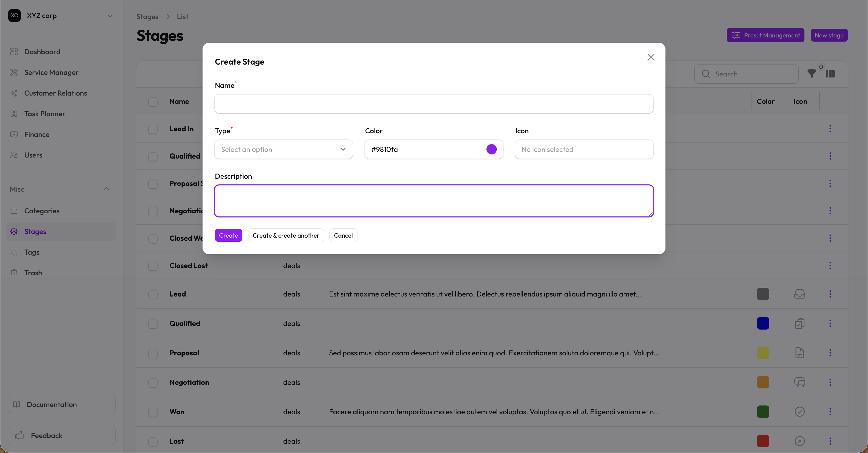Open actions menu for Lost row
The height and width of the screenshot is (453, 868).
click(830, 441)
